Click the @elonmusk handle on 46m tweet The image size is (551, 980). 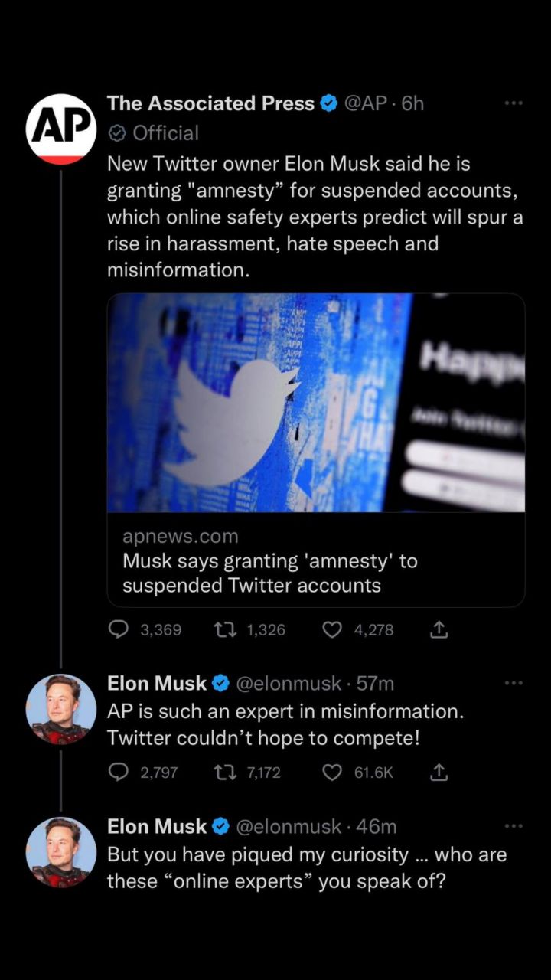[289, 827]
